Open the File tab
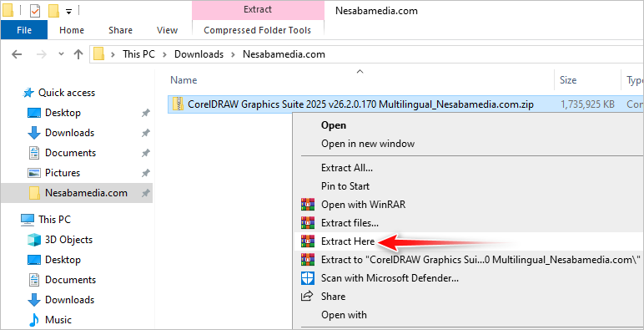This screenshot has height=330, width=644. pos(24,30)
